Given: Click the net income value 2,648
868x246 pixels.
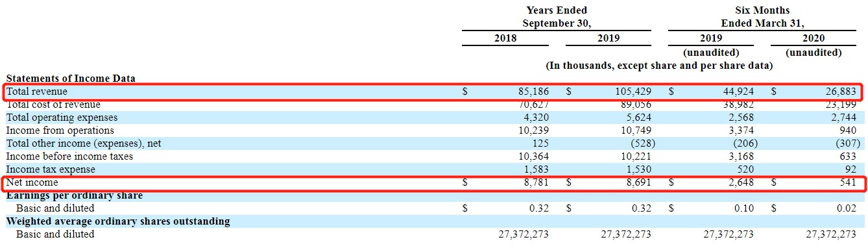Looking at the screenshot, I should pyautogui.click(x=740, y=182).
